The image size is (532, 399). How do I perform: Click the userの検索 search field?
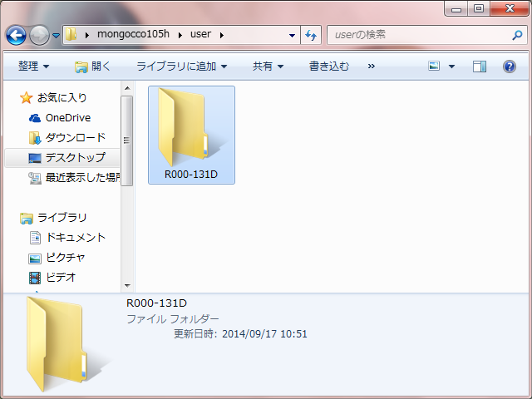click(x=420, y=36)
